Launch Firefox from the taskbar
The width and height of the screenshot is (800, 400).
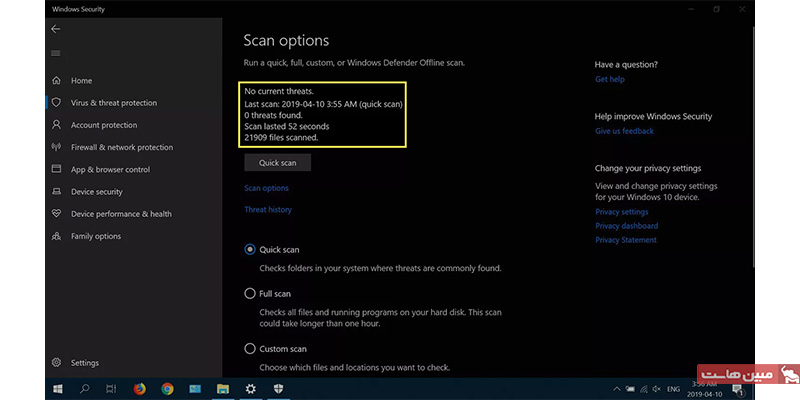[140, 389]
